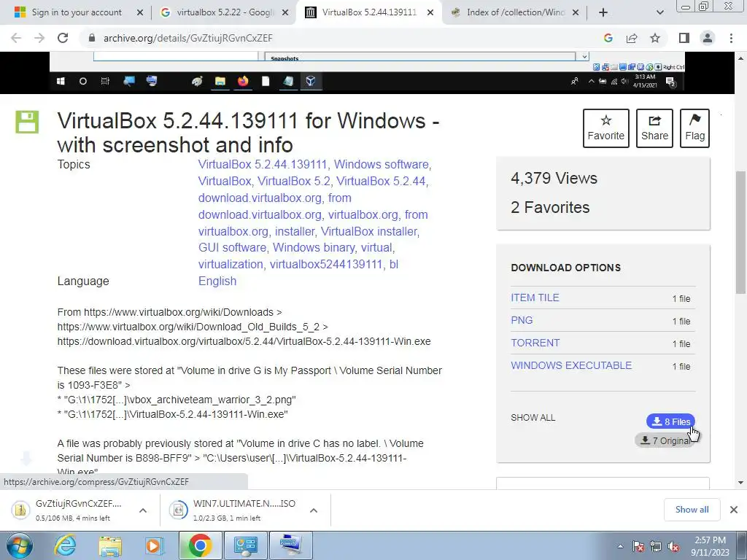Open the GUI software topic link
Viewport: 747px width, 560px height.
(x=232, y=248)
